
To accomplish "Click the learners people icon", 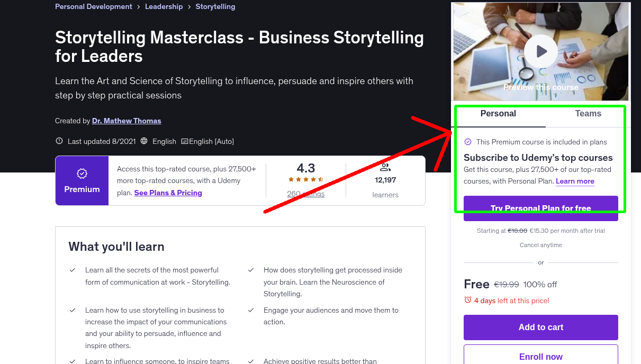I will click(385, 167).
